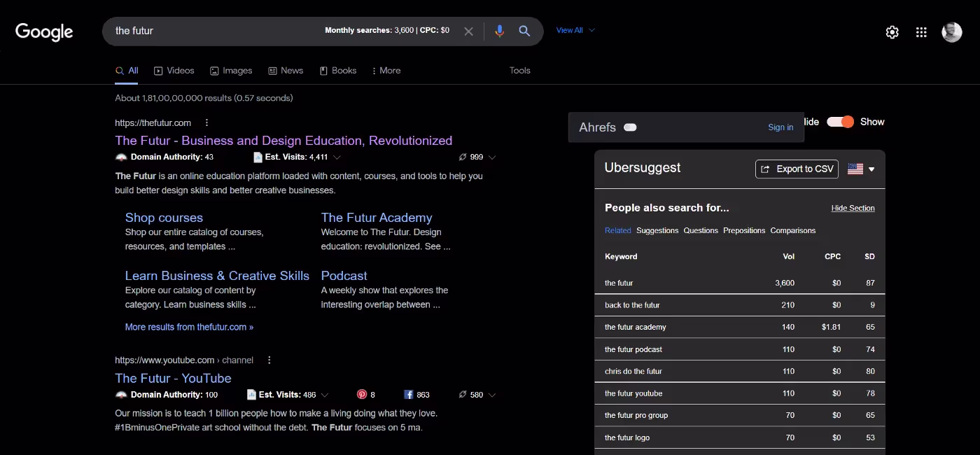Open The Futur - YouTube result

173,379
